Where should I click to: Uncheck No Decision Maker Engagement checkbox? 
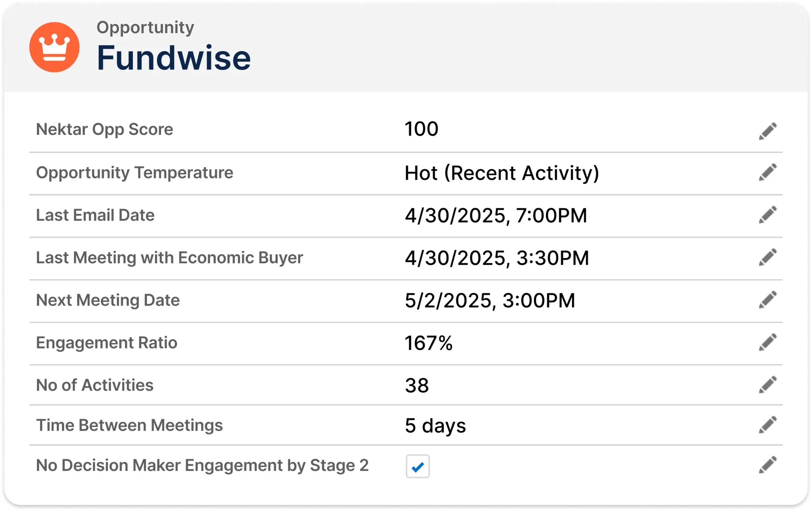click(418, 466)
